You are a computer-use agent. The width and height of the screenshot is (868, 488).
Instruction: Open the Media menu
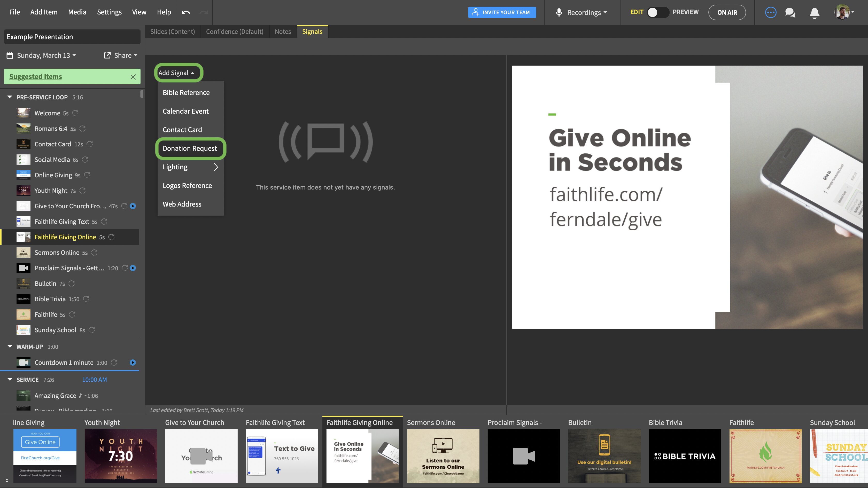[x=77, y=12]
